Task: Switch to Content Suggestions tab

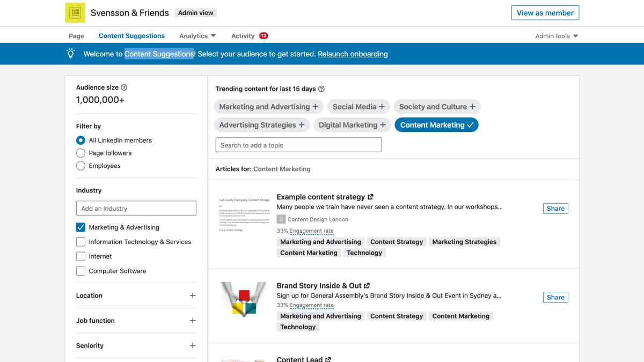Action: point(131,36)
